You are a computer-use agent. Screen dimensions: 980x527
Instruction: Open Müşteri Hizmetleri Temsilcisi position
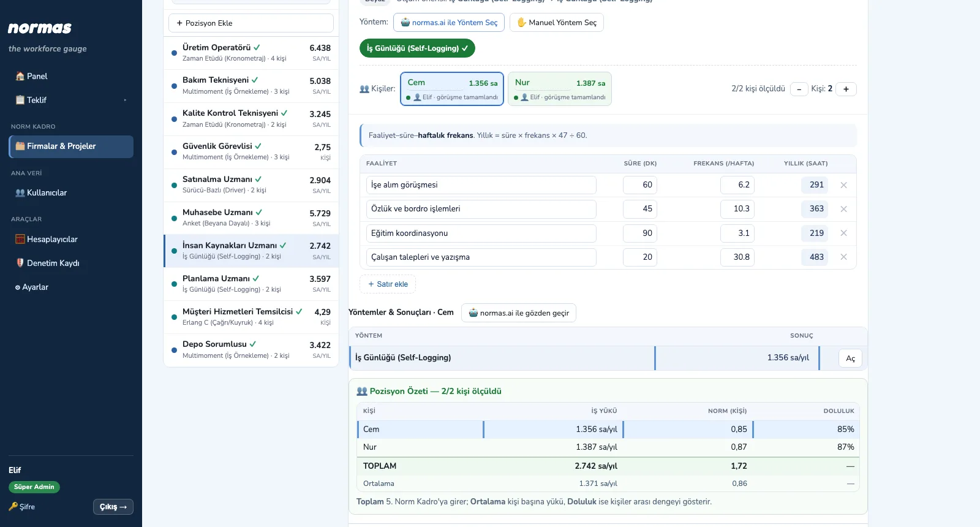[251, 317]
